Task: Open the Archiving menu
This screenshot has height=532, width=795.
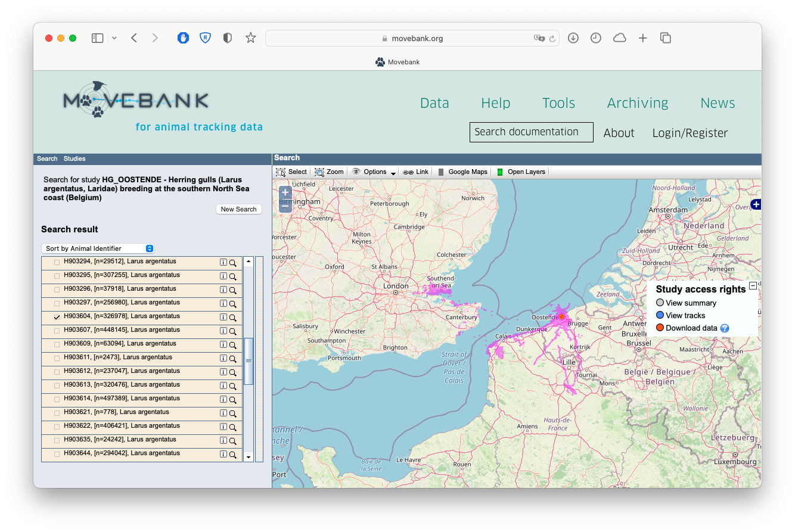Action: (x=638, y=103)
